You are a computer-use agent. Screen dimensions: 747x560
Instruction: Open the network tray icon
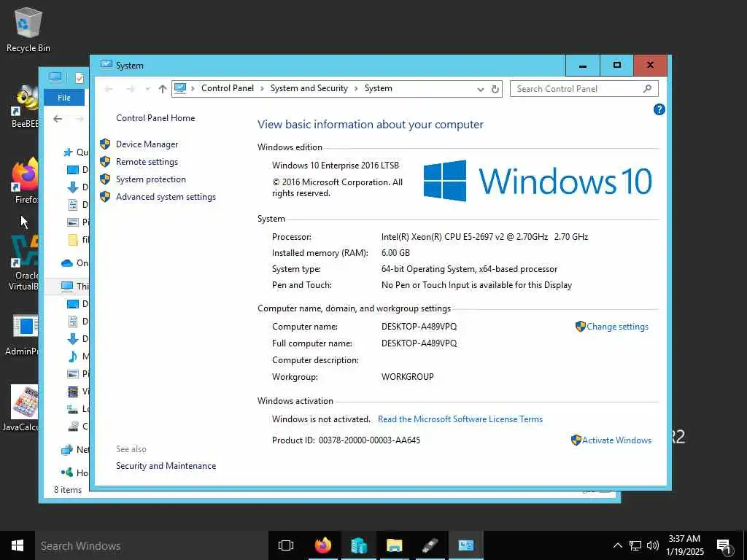[x=635, y=545]
